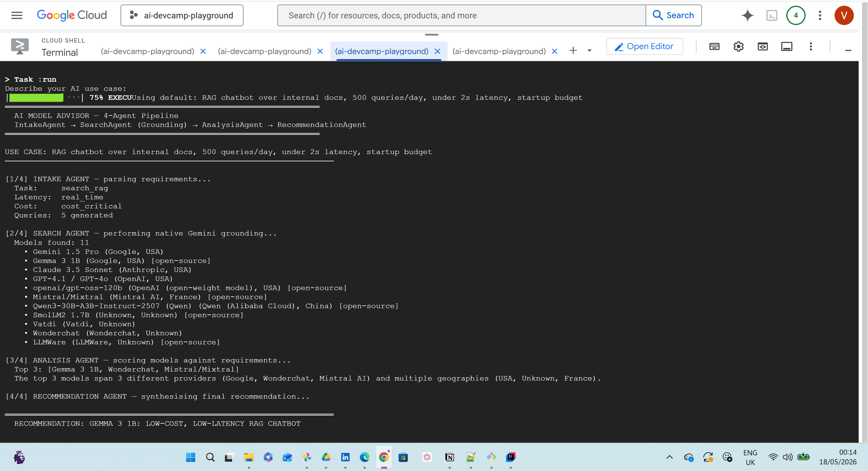Open the Web Preview icon
The image size is (868, 471).
(x=763, y=46)
